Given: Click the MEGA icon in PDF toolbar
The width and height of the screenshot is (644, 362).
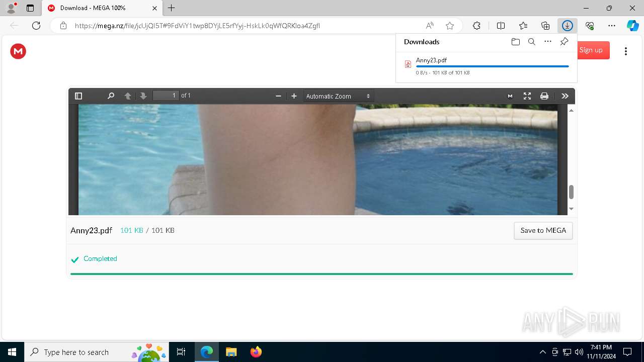Looking at the screenshot, I should click(x=510, y=96).
